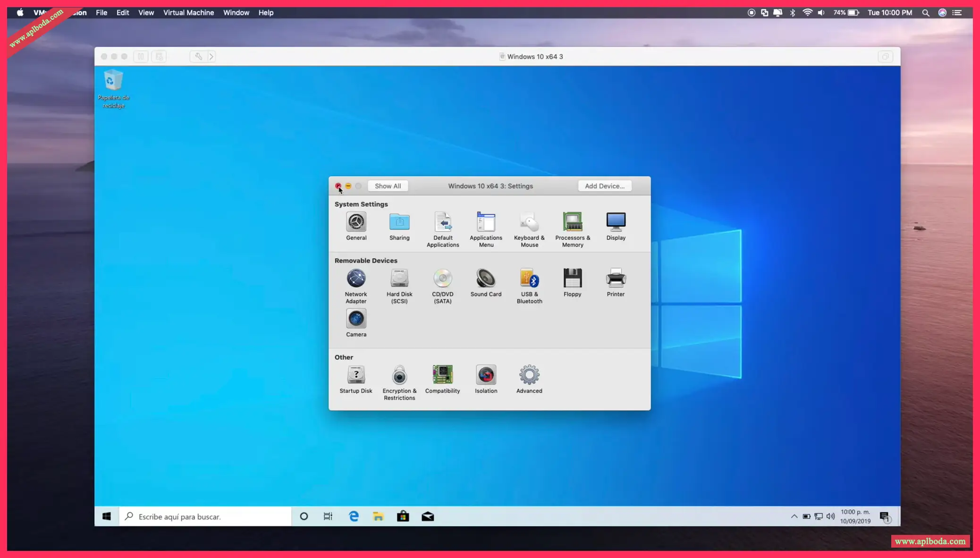Open the Edit menu

pos(123,13)
